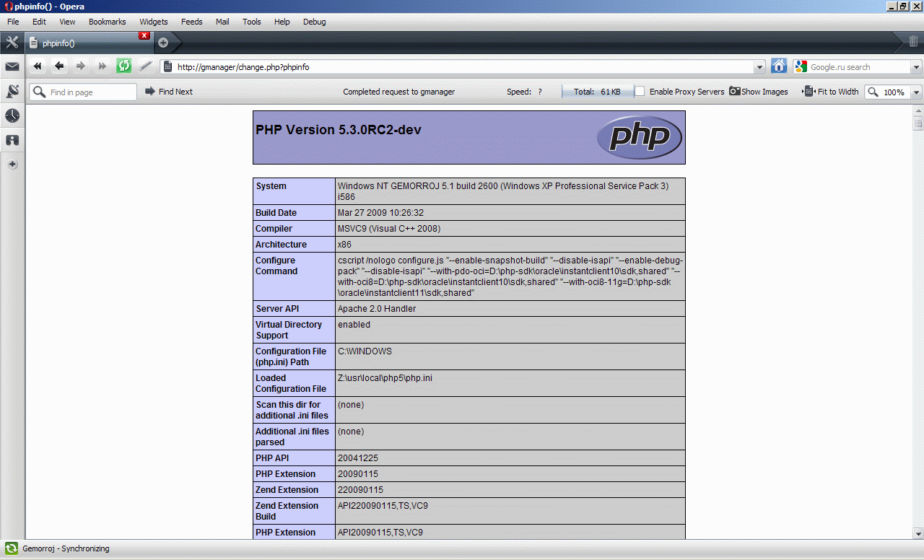Toggle Show Images mode
Viewport: 924px width, 560px height.
tap(758, 92)
